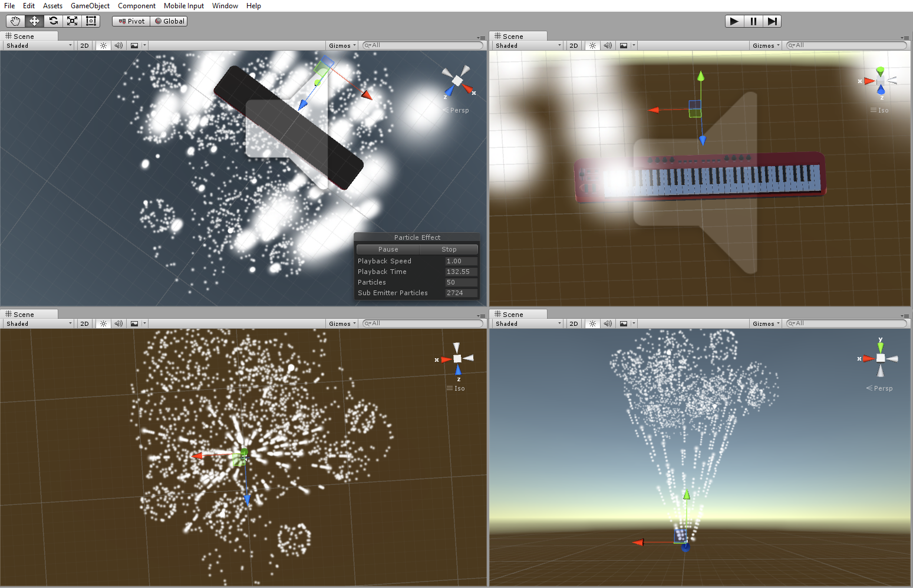Open the Help menu
This screenshot has height=588, width=913.
coord(254,6)
